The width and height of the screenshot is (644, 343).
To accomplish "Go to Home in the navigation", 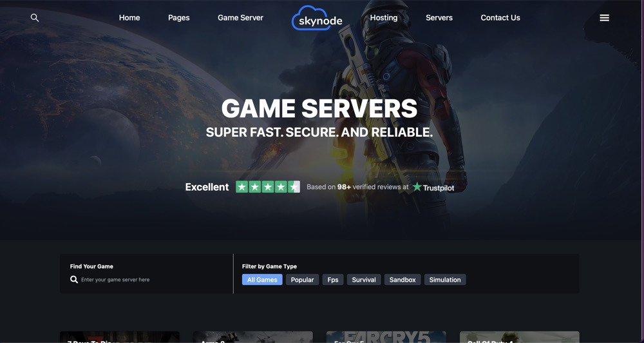I will point(129,17).
